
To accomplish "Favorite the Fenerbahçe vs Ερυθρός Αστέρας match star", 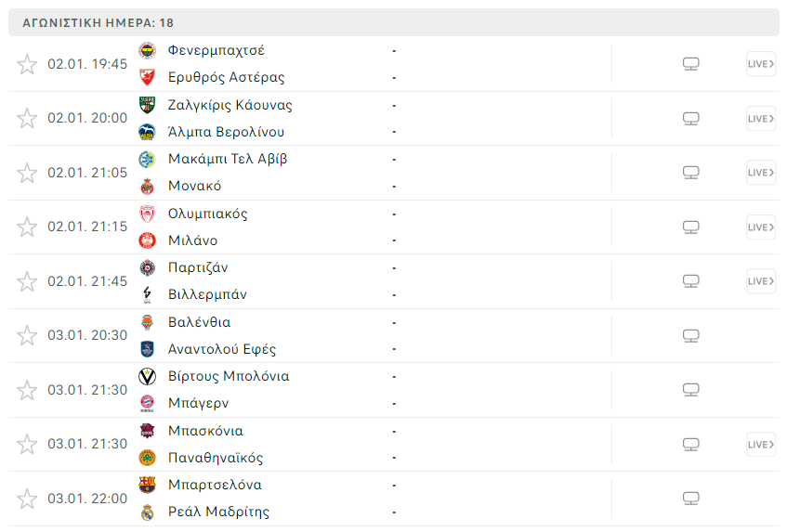I will point(27,64).
